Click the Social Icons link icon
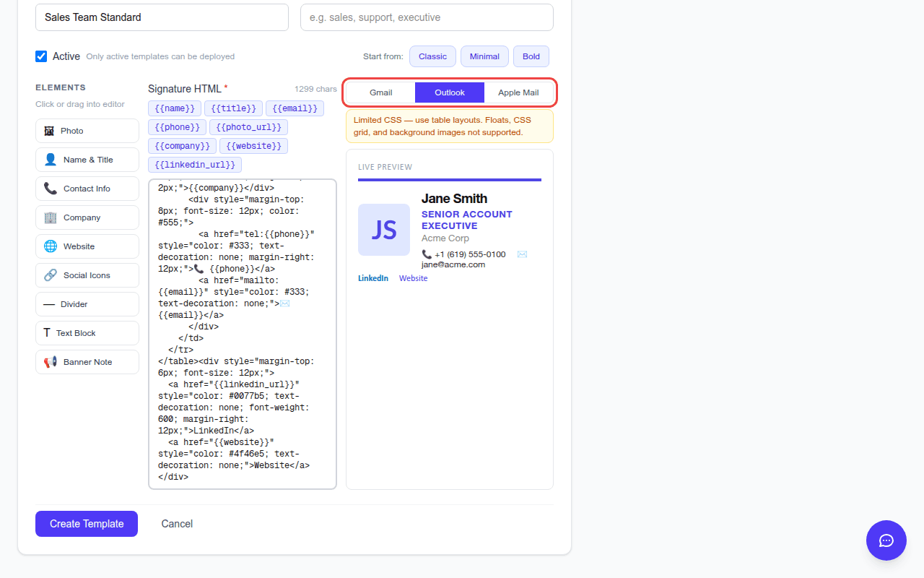This screenshot has height=578, width=924. point(51,275)
